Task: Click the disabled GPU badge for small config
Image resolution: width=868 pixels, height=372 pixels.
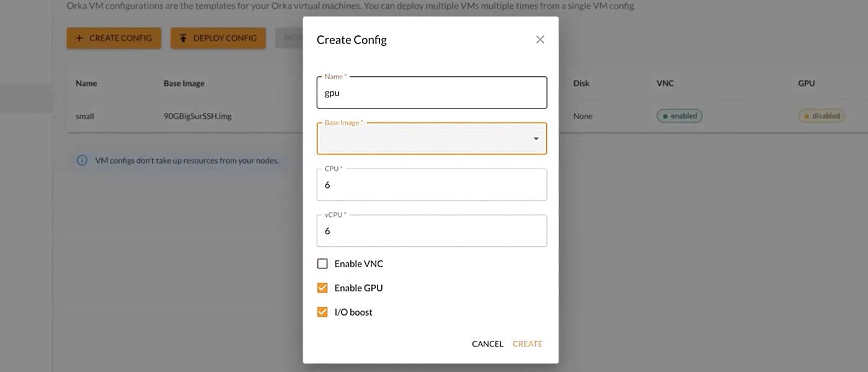Action: (821, 115)
